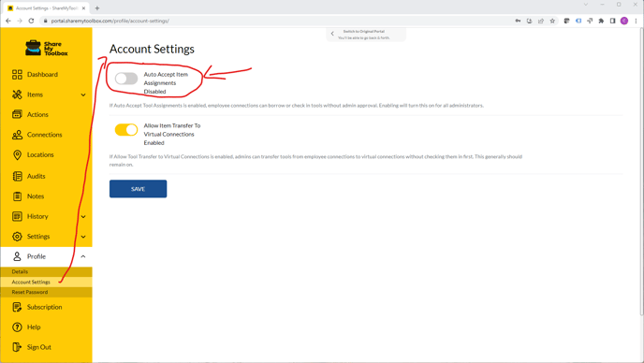Expand the Items submenu chevron

point(83,94)
